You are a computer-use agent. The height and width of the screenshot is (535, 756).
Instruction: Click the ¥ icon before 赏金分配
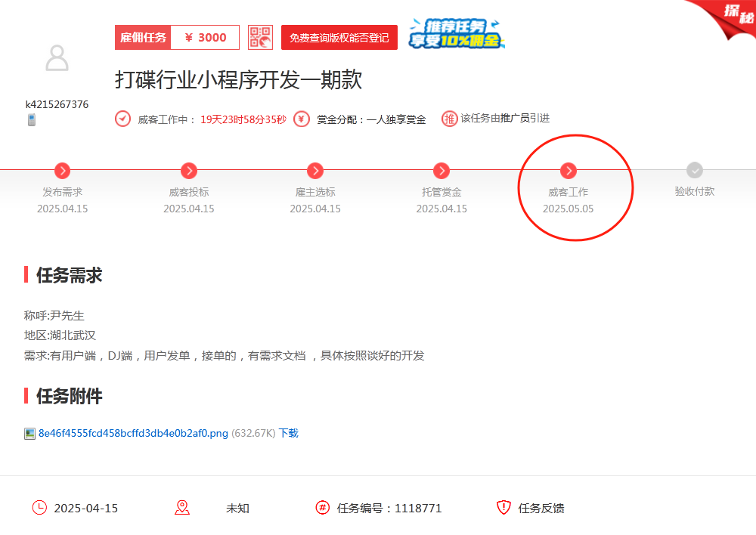coord(301,119)
